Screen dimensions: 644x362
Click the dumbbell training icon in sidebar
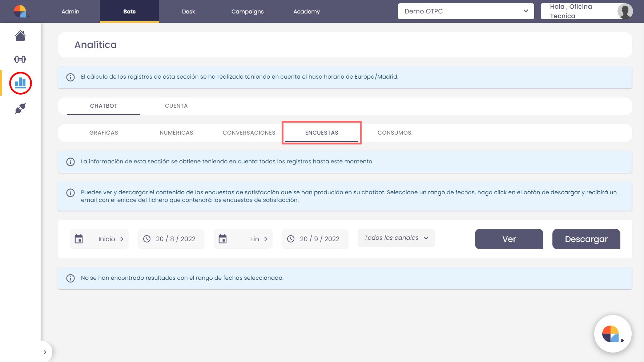point(20,59)
